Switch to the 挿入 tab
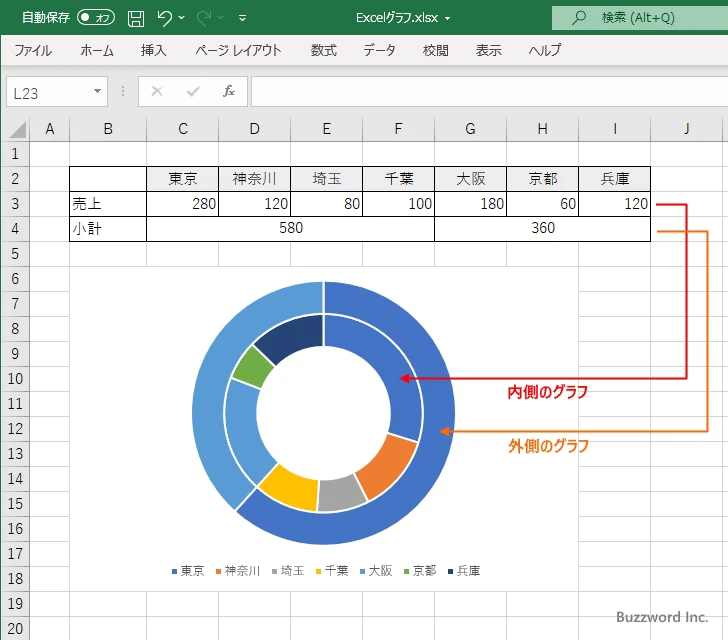The width and height of the screenshot is (728, 640). point(154,50)
